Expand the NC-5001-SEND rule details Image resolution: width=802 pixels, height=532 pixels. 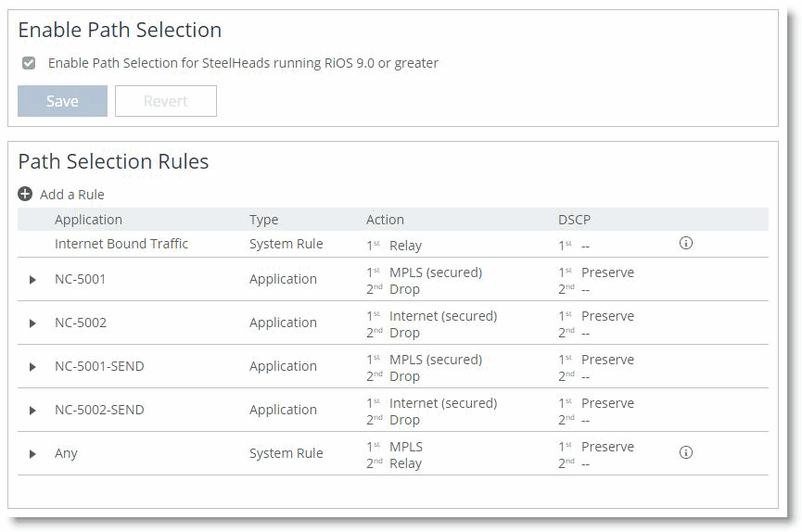(33, 366)
